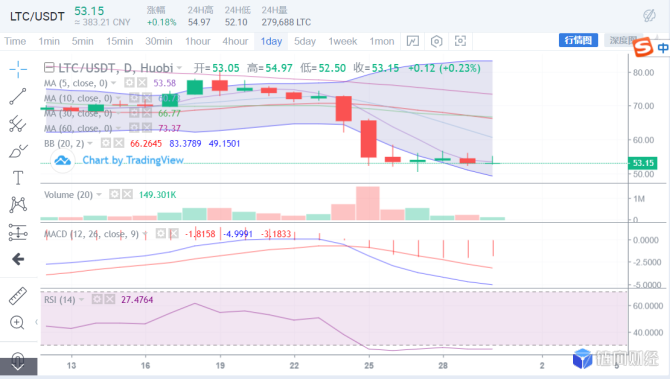Switch to the 1week timeframe

pos(343,41)
